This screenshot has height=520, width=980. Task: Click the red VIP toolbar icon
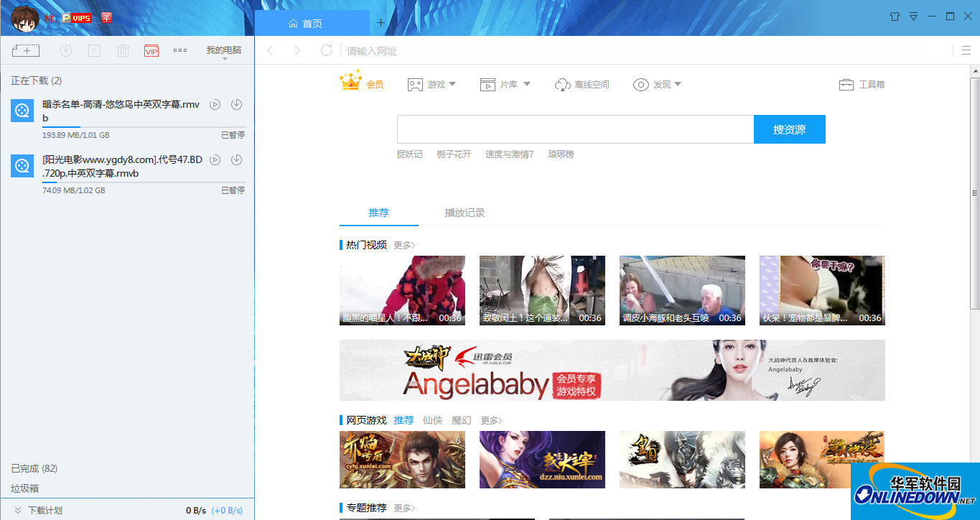tap(151, 50)
